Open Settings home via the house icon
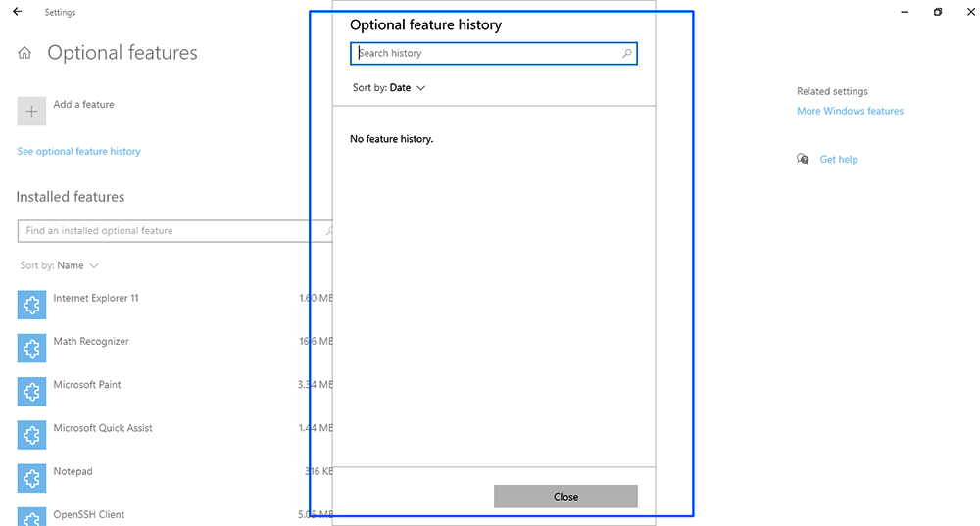 [x=24, y=53]
